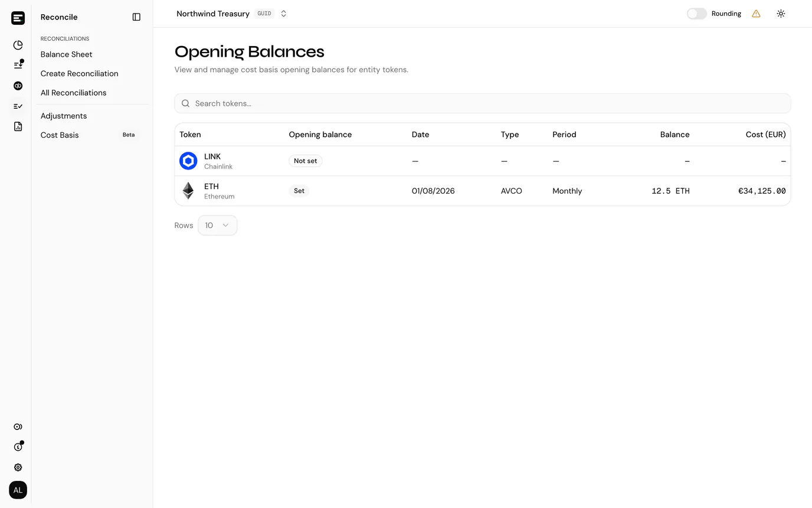Open the AL user avatar menu

pos(18,490)
